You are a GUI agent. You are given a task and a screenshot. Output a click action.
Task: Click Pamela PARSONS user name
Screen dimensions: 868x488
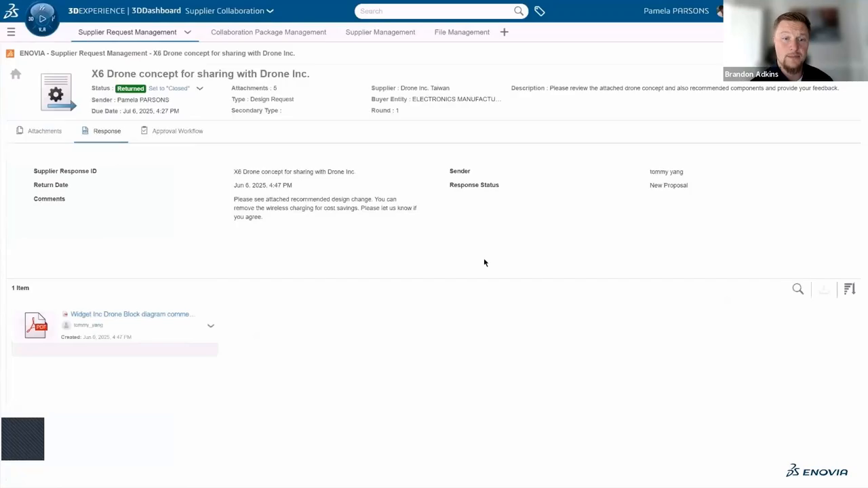pos(676,11)
